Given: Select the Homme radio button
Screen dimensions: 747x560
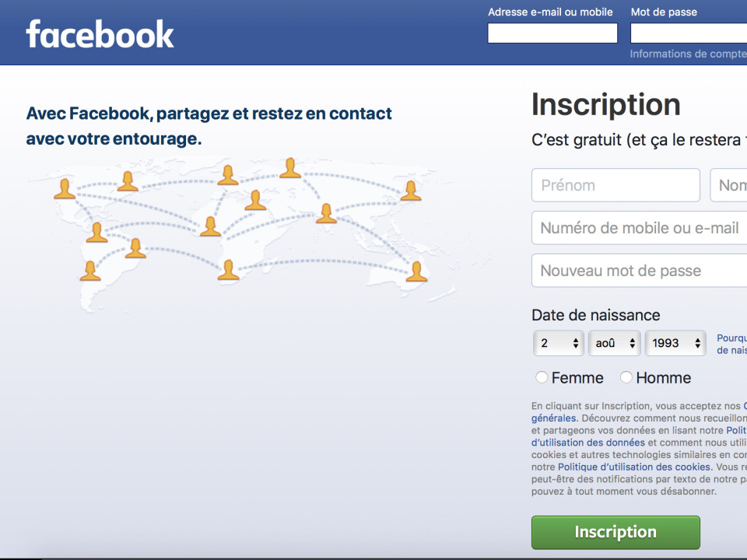Looking at the screenshot, I should (626, 377).
